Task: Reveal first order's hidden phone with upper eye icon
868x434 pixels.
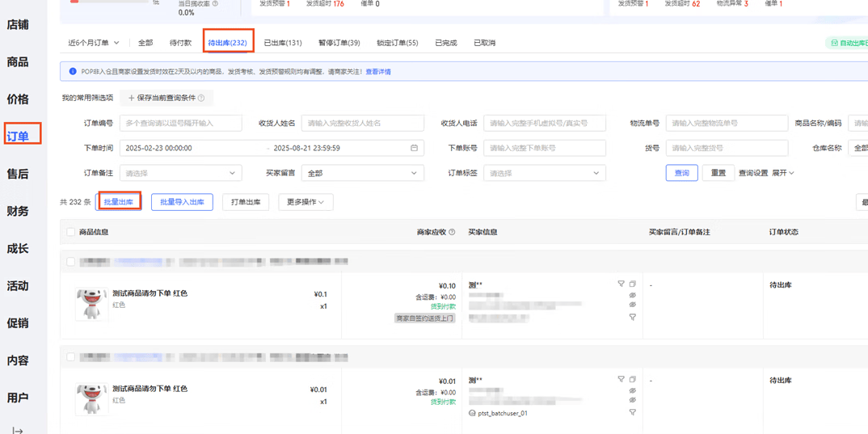Action: 633,296
